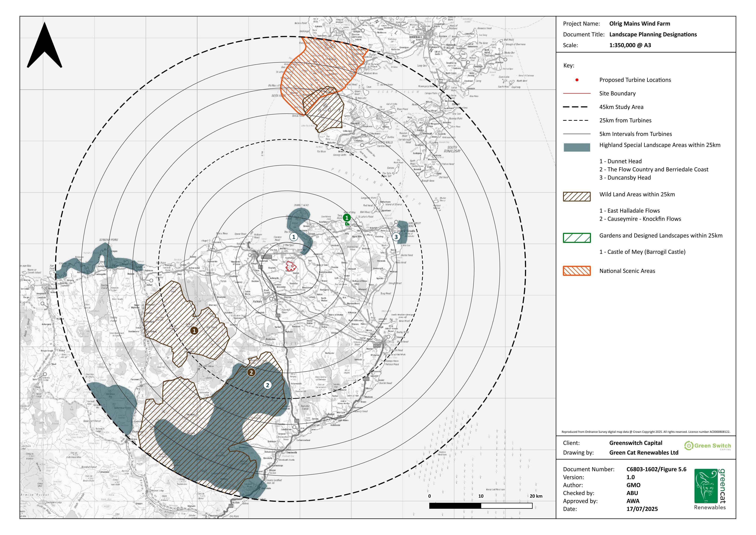Click the Green Switch Capital logo
Viewport: 756px width, 535px height.
pyautogui.click(x=708, y=446)
